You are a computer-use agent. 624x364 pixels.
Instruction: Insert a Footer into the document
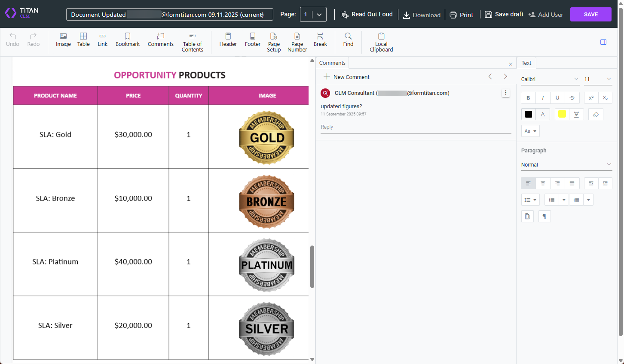pyautogui.click(x=252, y=41)
